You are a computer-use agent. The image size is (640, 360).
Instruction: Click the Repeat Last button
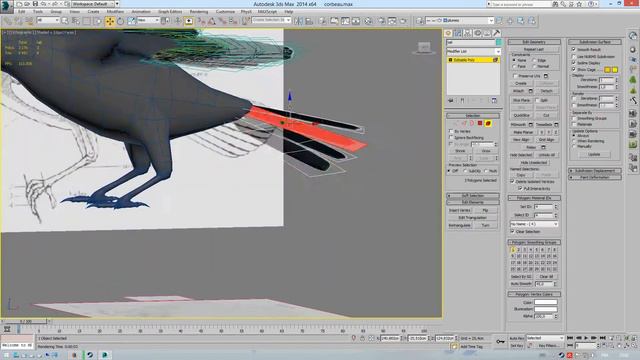coord(534,49)
